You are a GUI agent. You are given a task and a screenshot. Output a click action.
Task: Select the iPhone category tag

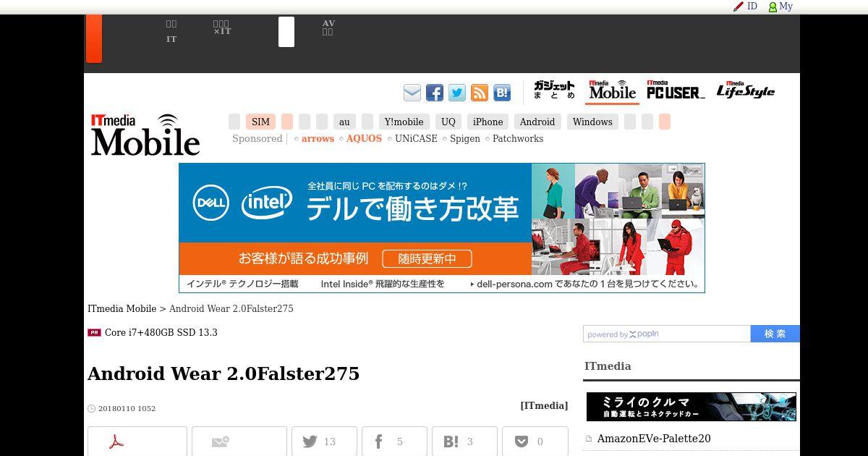[x=488, y=122]
